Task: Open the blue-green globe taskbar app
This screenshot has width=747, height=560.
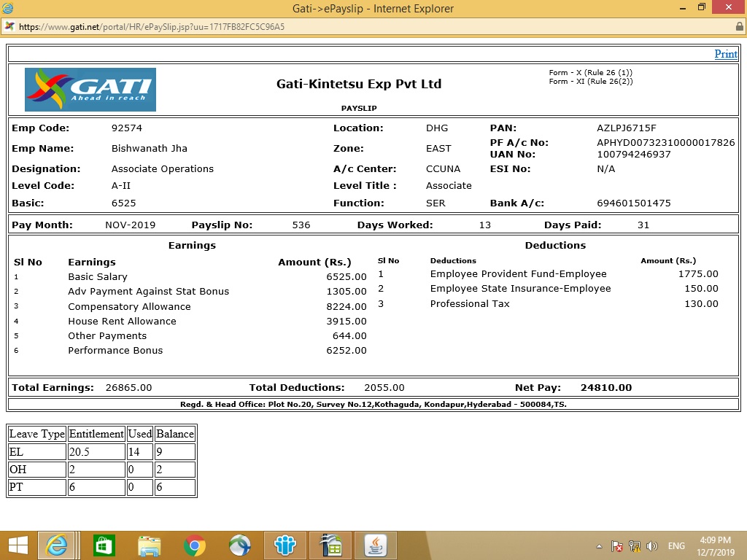Action: click(239, 545)
